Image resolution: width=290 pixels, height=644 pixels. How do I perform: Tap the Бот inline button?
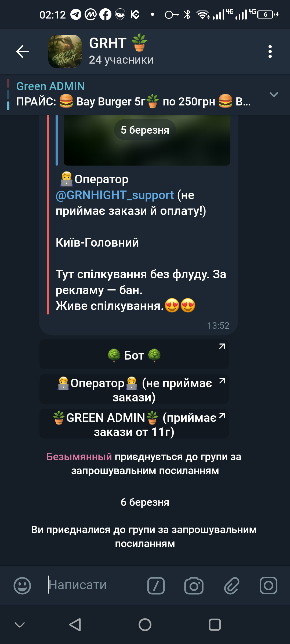click(x=134, y=354)
